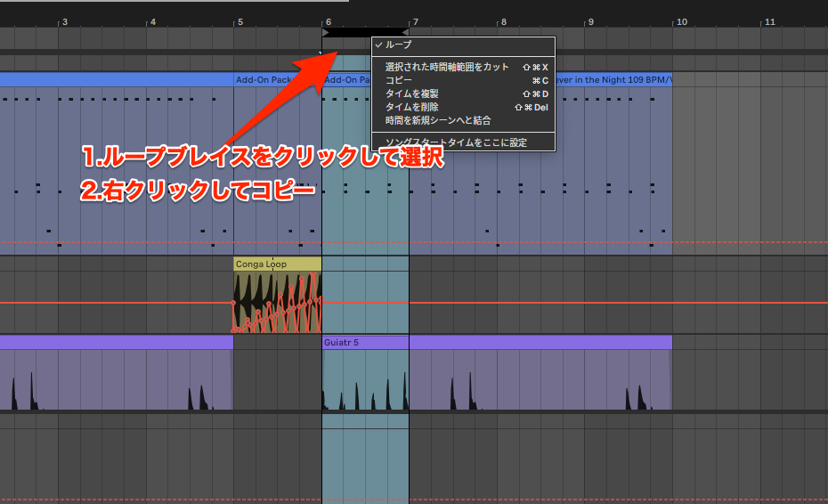Select コピー in the context menu

[x=399, y=80]
